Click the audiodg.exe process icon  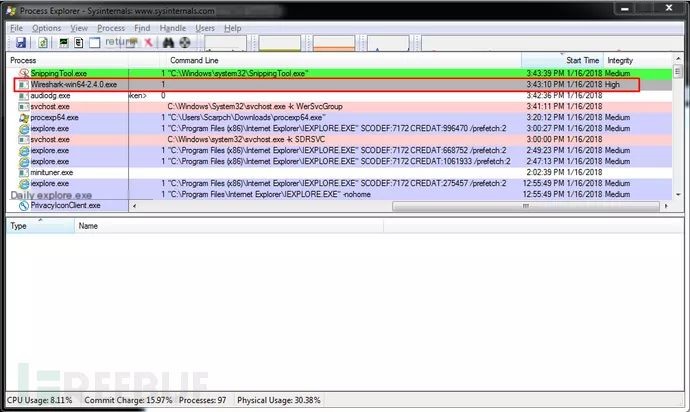(x=24, y=96)
